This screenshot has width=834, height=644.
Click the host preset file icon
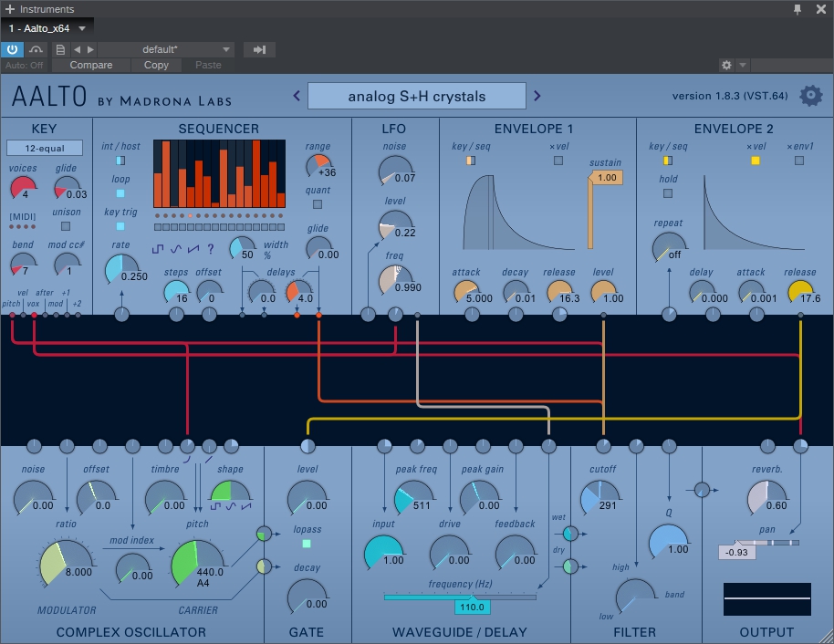(x=60, y=49)
